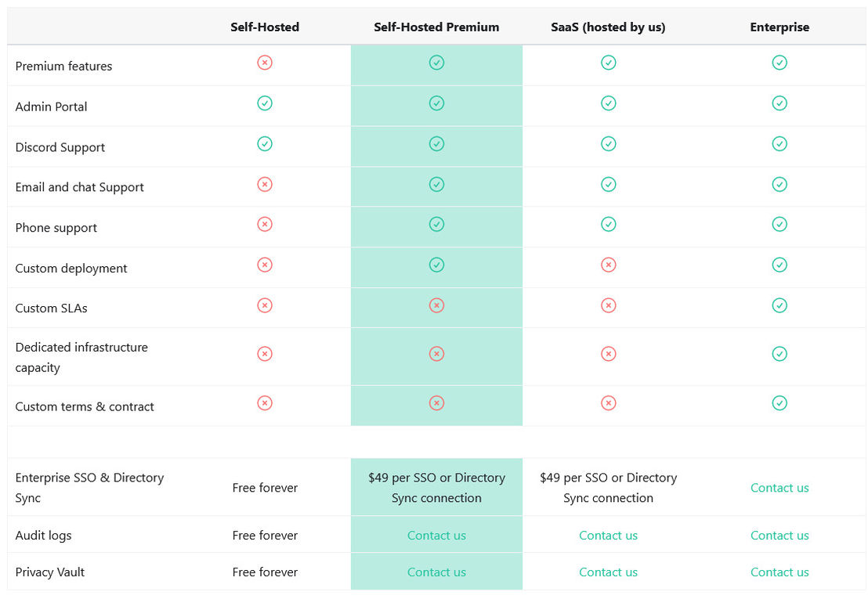Click the check icon for Premium features under Enterprise
Viewport: 868px width, 599px height.
(779, 63)
